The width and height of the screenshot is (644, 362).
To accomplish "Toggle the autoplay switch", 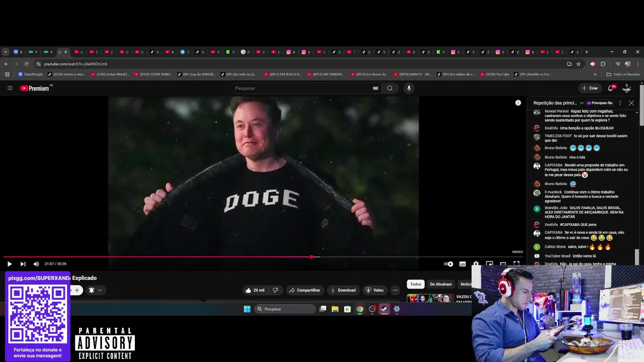I will 448,264.
